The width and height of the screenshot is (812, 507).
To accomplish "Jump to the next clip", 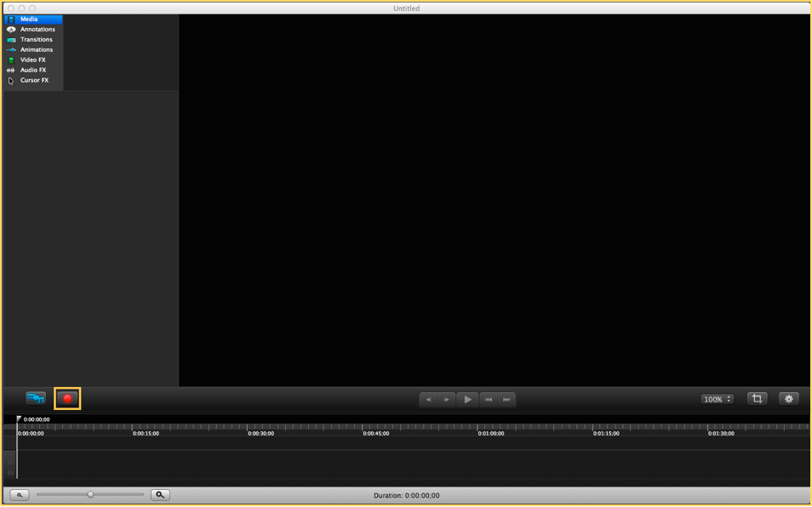I will click(x=506, y=400).
